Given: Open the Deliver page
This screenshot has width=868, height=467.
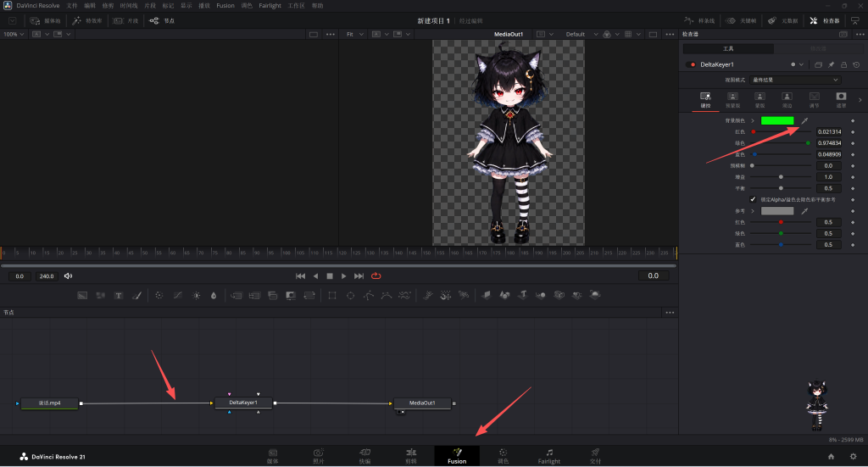Looking at the screenshot, I should coord(595,457).
